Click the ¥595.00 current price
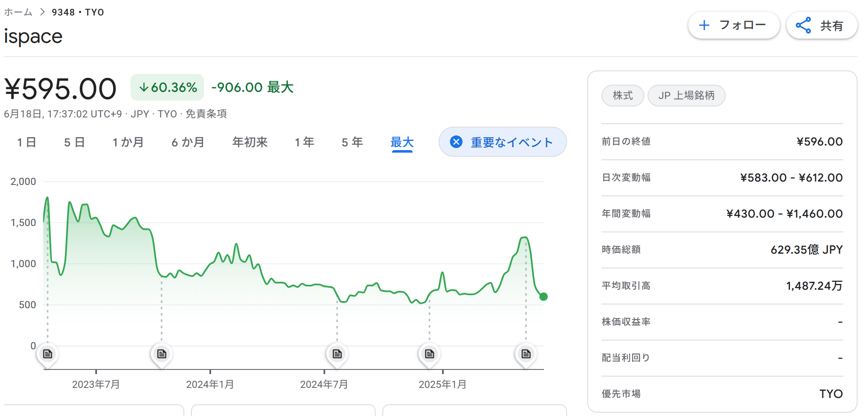868x416 pixels. pyautogui.click(x=60, y=89)
